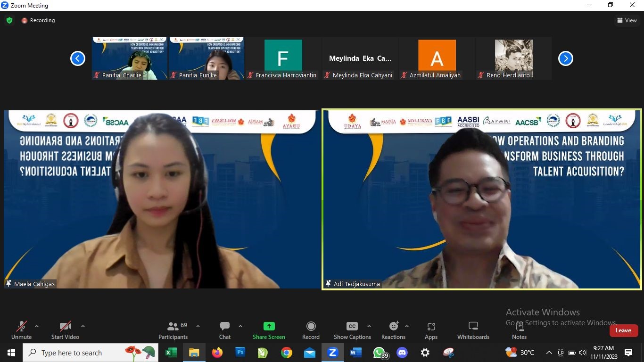
Task: Open the Participants panel
Action: click(x=173, y=330)
